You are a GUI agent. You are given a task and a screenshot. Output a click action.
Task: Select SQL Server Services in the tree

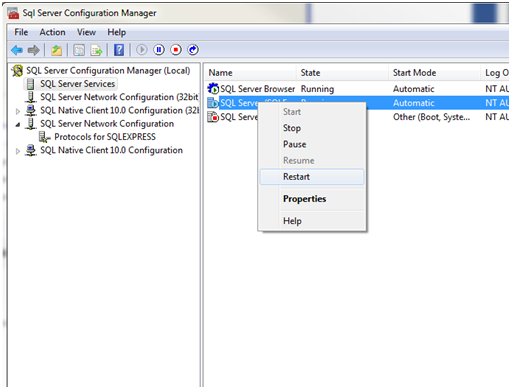[x=77, y=84]
